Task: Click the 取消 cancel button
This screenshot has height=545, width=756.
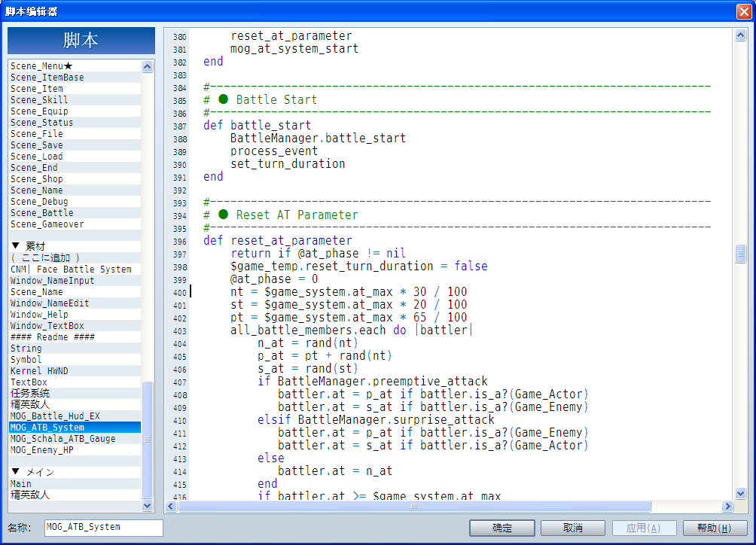Action: [x=573, y=528]
